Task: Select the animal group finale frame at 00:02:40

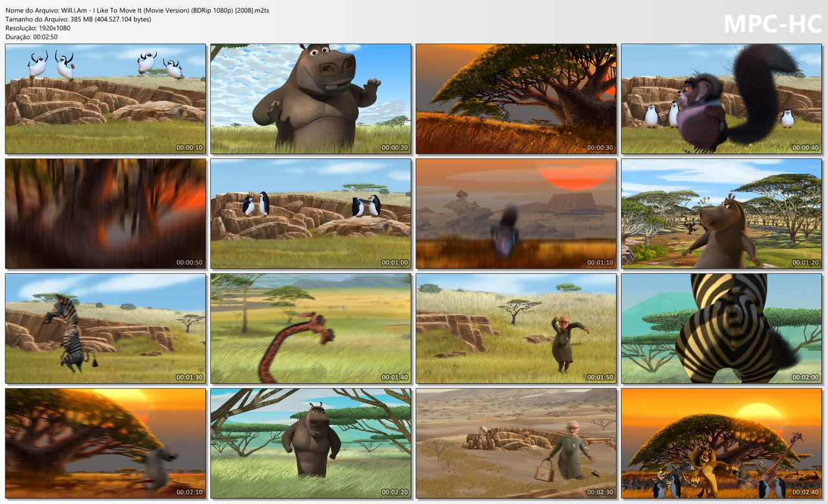Action: 720,444
